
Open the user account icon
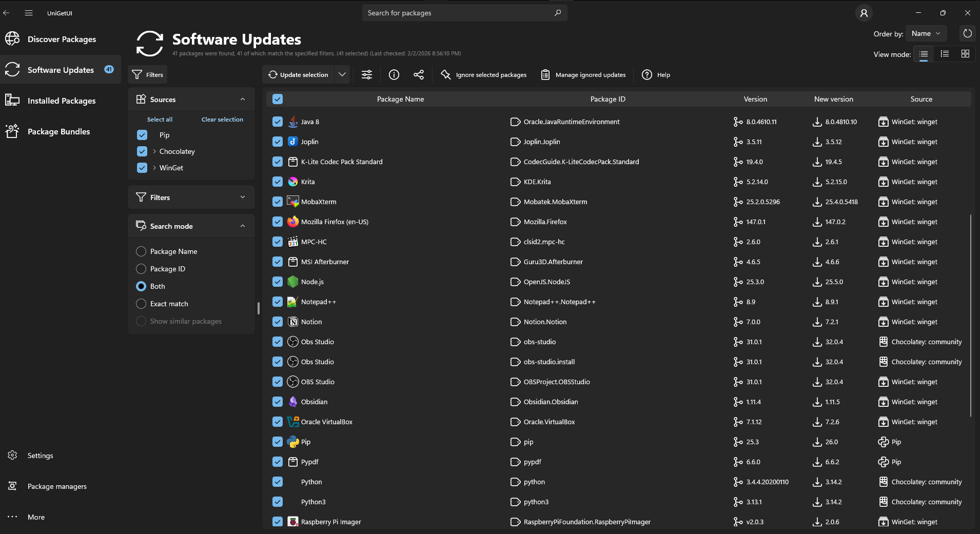[864, 13]
